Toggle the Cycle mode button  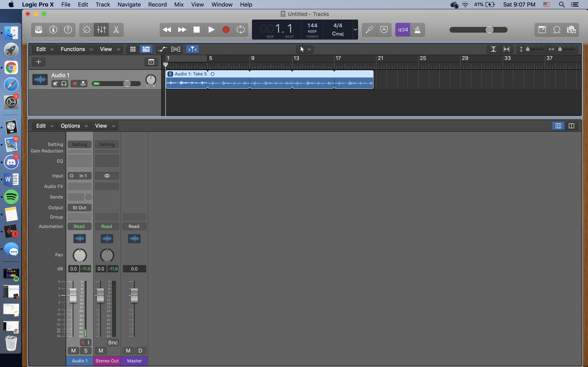(241, 30)
